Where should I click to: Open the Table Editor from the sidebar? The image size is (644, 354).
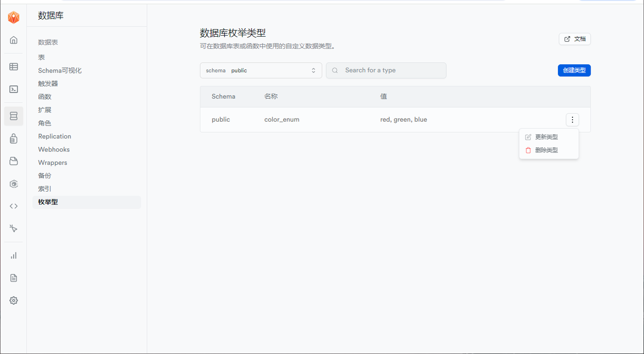pyautogui.click(x=14, y=66)
